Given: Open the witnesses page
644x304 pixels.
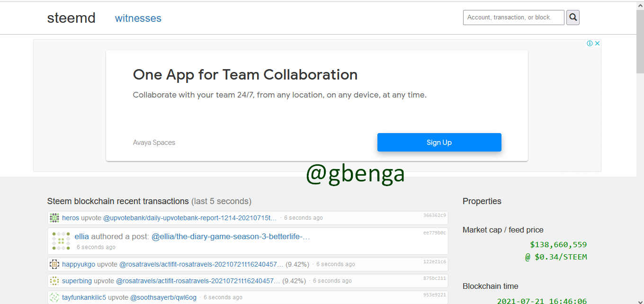Looking at the screenshot, I should [138, 18].
